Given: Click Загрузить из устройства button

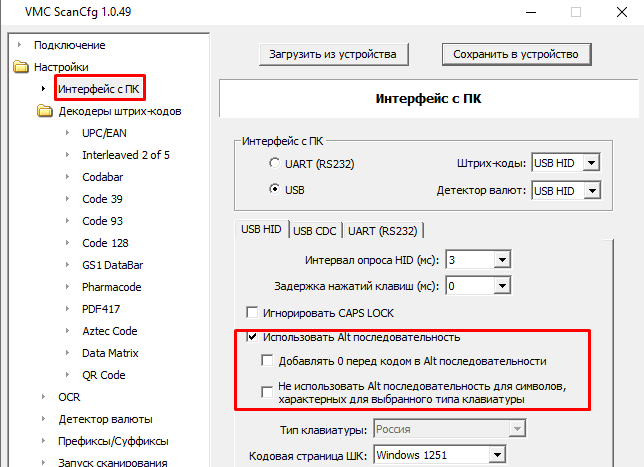Looking at the screenshot, I should [334, 54].
